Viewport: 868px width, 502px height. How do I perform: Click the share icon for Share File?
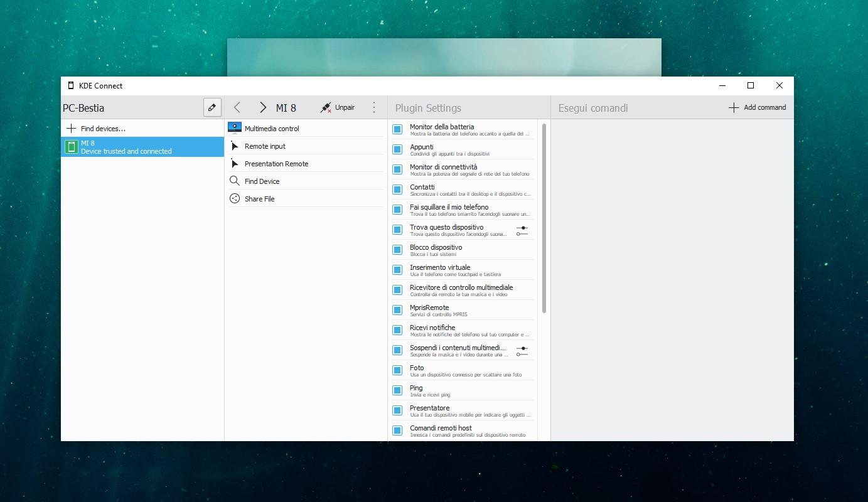pos(235,198)
